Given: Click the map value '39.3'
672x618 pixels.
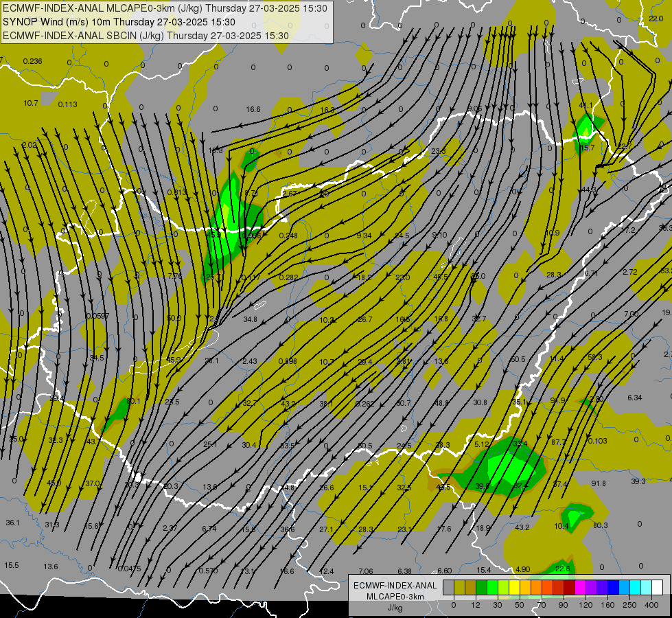Looking at the screenshot, I should 638,481.
